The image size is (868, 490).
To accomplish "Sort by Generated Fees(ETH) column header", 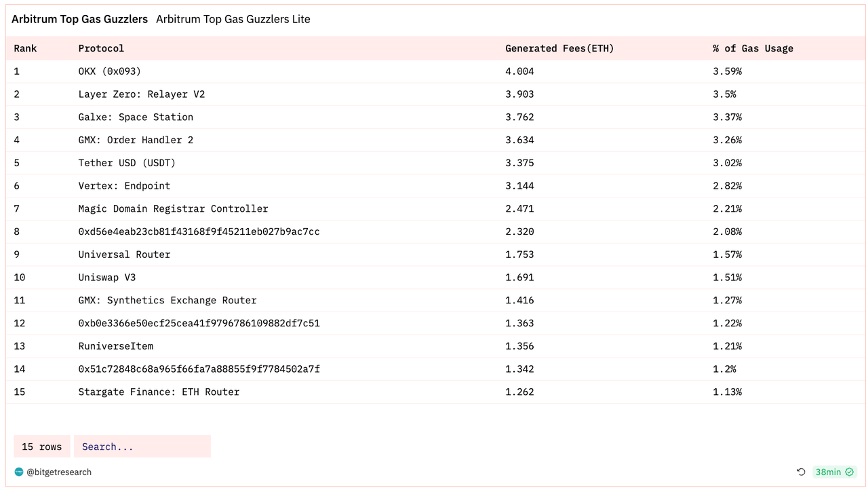I will (559, 48).
